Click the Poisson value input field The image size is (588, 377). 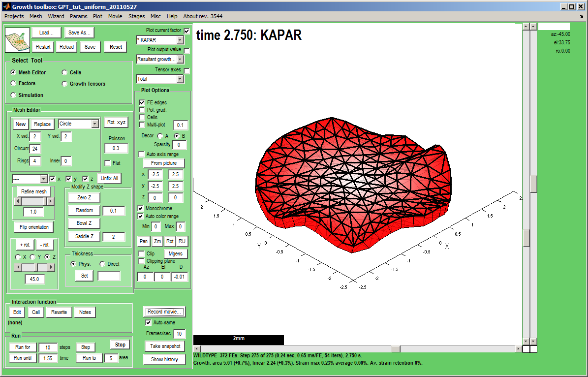(116, 148)
